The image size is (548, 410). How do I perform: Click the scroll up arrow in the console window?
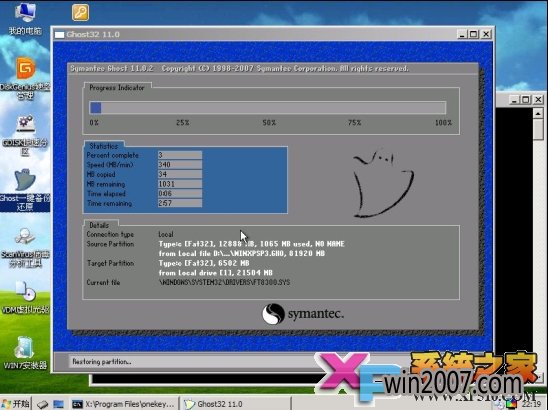538,113
